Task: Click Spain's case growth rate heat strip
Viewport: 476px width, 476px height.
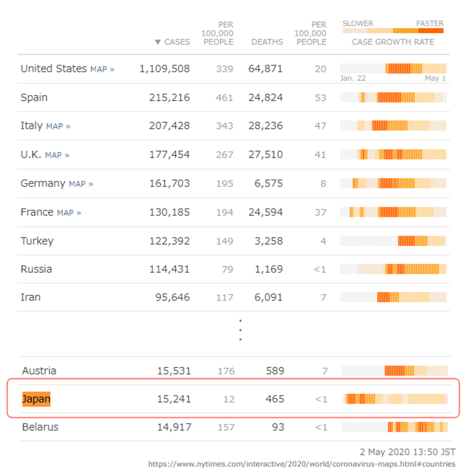Action: 393,97
